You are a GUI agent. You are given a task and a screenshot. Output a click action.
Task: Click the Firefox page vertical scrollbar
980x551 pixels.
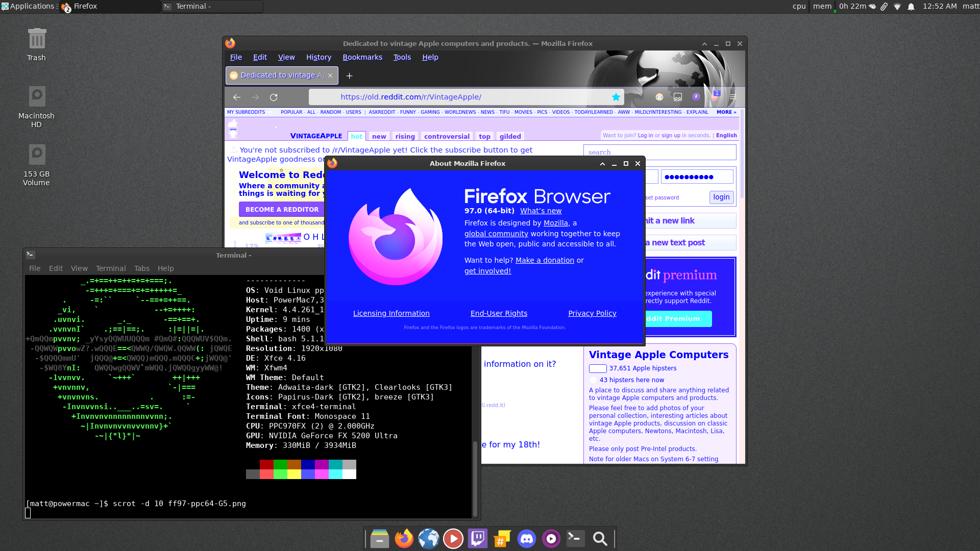[x=742, y=153]
